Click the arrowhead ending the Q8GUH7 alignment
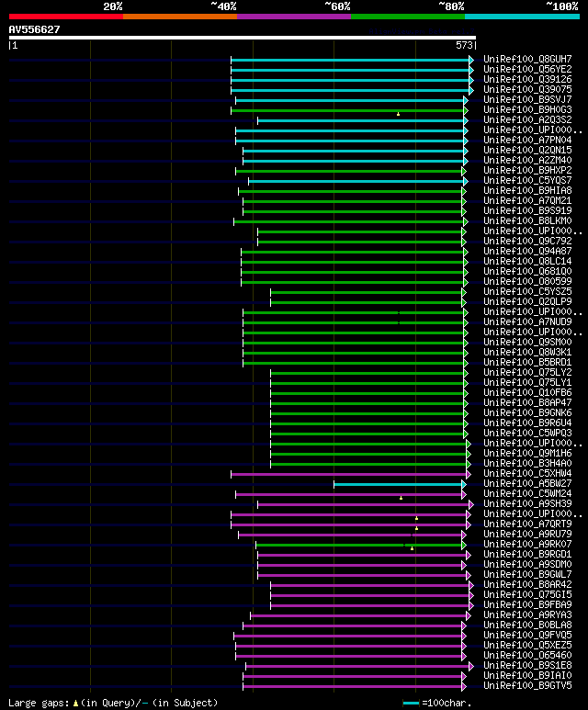This screenshot has height=710, width=588. (471, 60)
